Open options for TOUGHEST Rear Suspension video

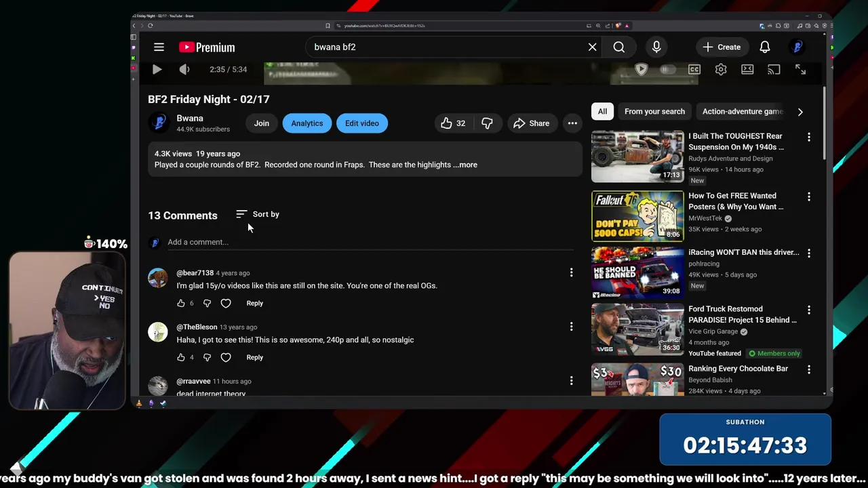pyautogui.click(x=808, y=137)
